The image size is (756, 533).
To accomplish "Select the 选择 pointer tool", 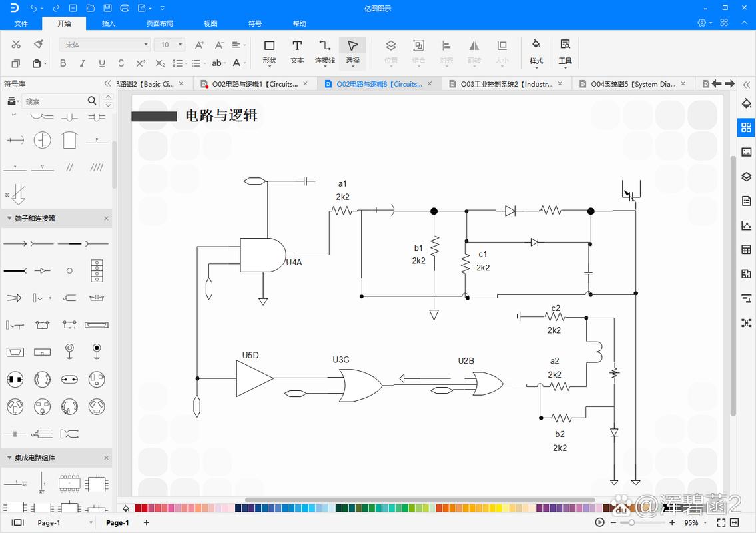I will pos(352,52).
